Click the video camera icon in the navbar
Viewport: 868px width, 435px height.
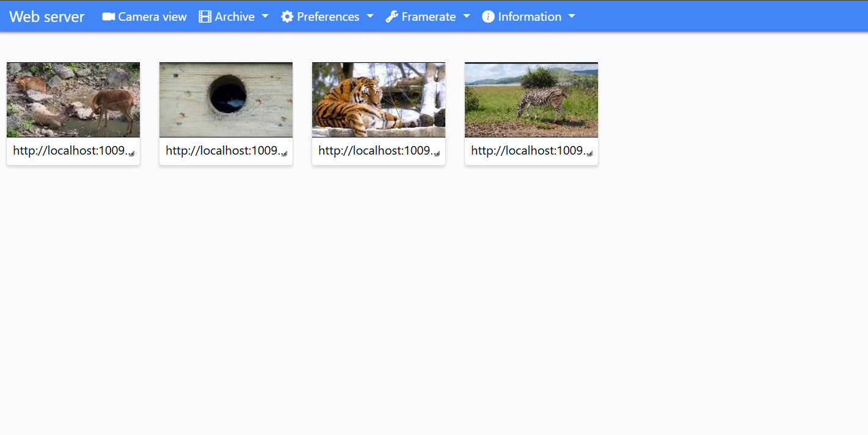click(109, 16)
